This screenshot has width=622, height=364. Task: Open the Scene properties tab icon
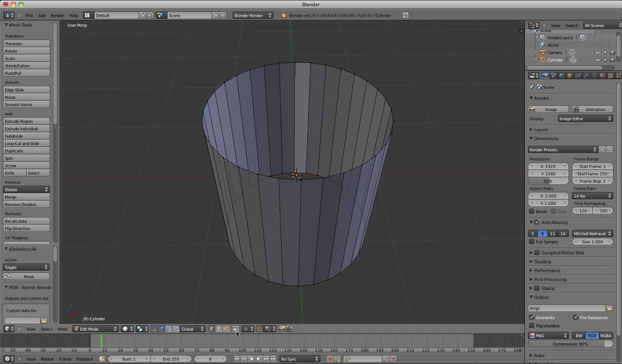(554, 75)
